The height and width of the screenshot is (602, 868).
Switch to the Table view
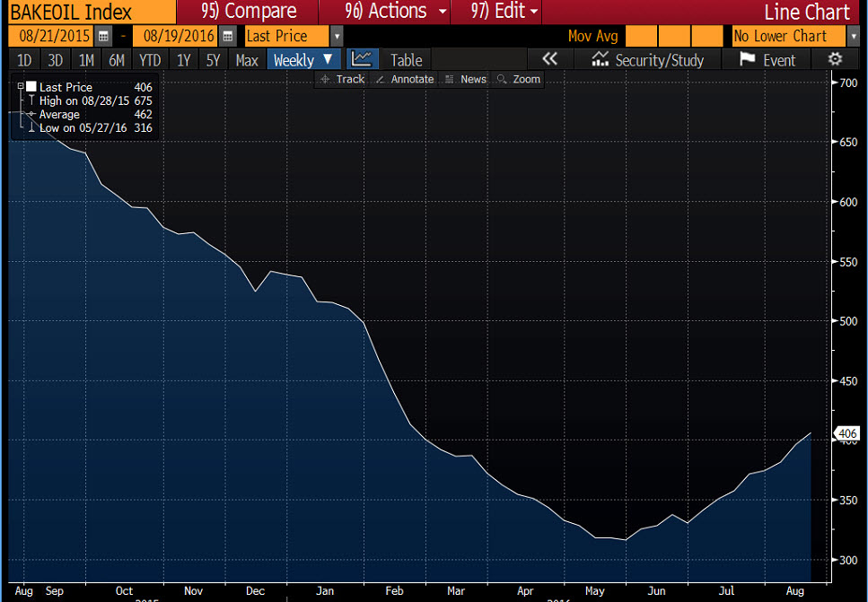pyautogui.click(x=406, y=60)
